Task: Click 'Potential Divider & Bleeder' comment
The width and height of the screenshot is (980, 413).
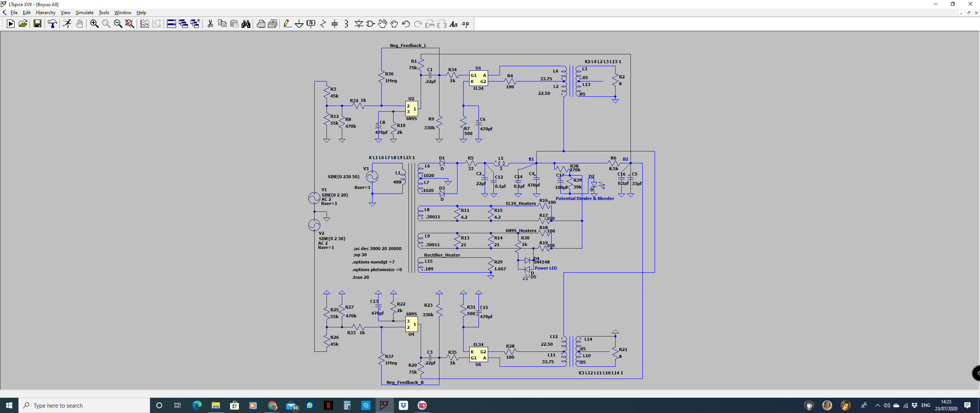Action: pos(585,198)
